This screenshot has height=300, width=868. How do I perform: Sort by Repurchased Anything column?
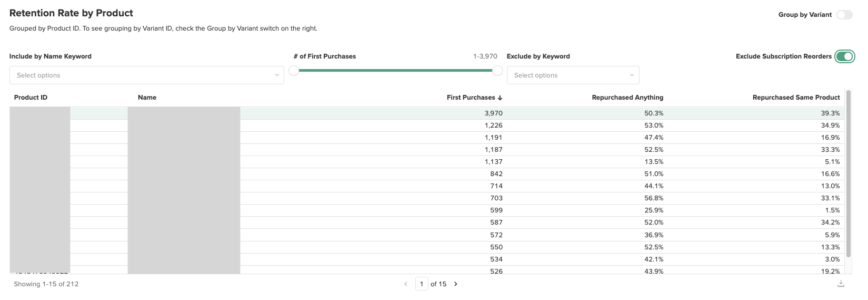point(627,98)
